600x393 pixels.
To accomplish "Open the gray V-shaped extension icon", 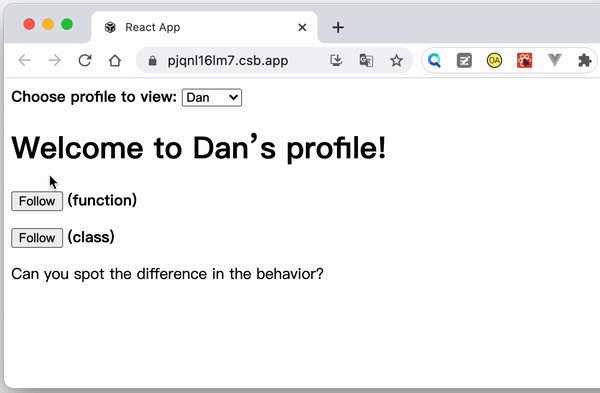I will [x=554, y=60].
